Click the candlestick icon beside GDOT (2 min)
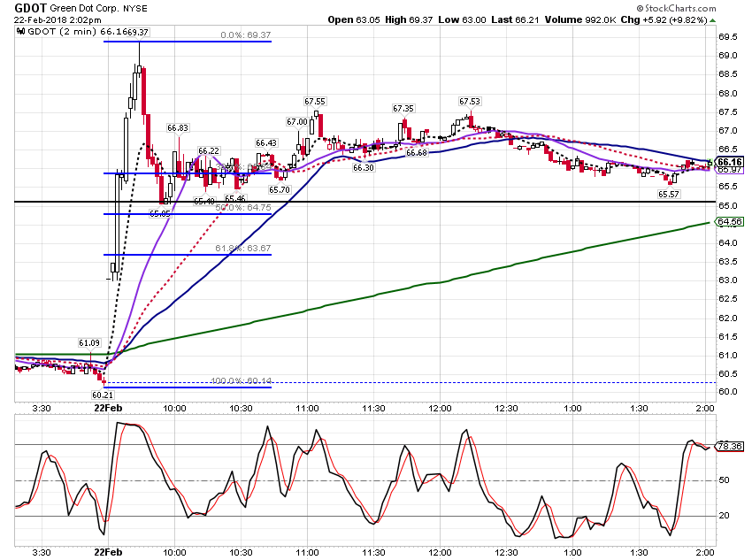Image resolution: width=752 pixels, height=560 pixels. [x=20, y=32]
